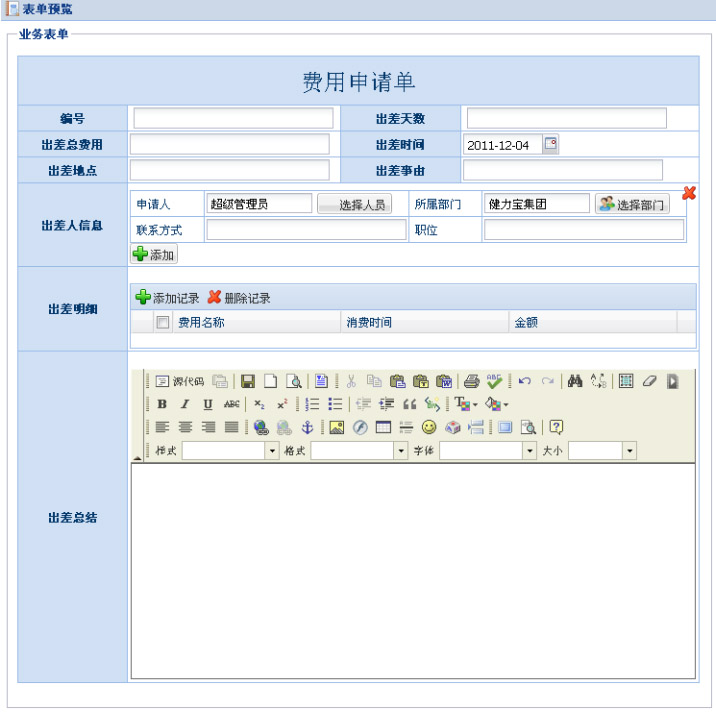Click the Cut scissors icon
The image size is (716, 713).
pos(351,381)
